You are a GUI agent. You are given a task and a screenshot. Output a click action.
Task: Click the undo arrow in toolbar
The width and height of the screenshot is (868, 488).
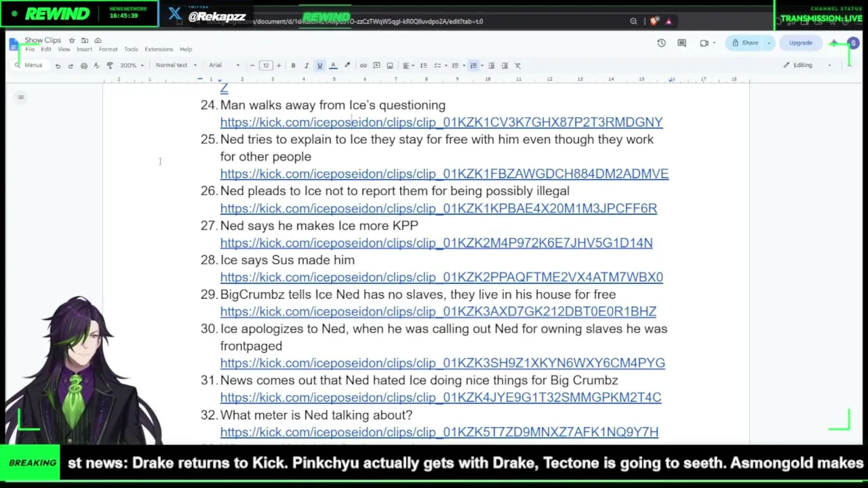coord(58,66)
